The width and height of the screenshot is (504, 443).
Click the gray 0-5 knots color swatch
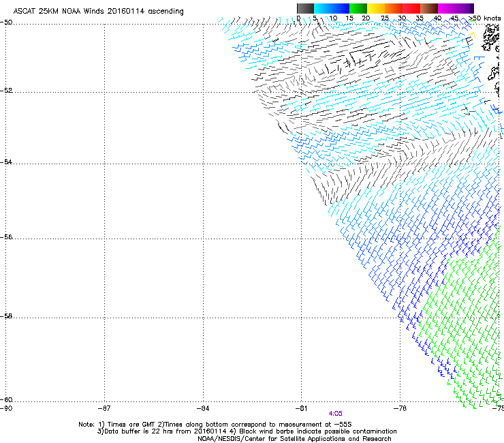[x=305, y=8]
